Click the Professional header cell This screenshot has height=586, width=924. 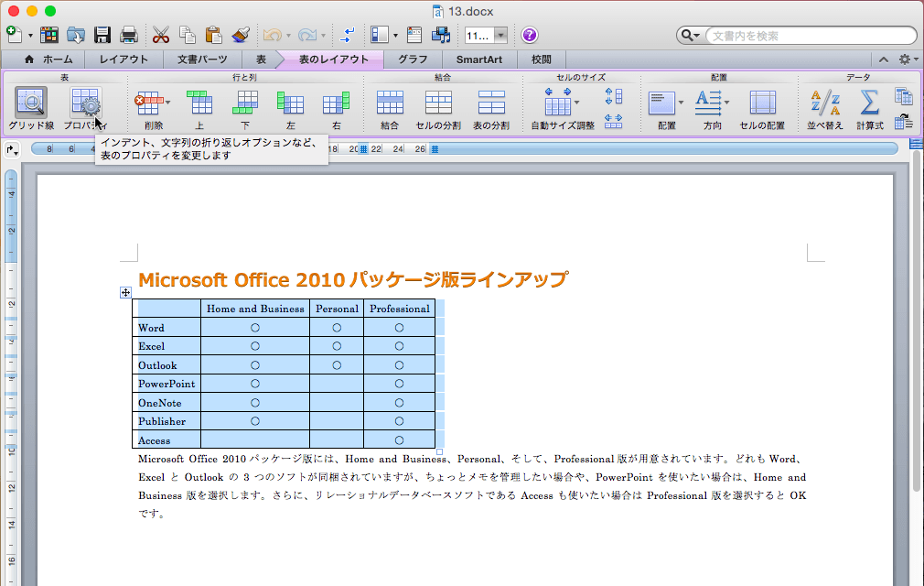coord(400,309)
